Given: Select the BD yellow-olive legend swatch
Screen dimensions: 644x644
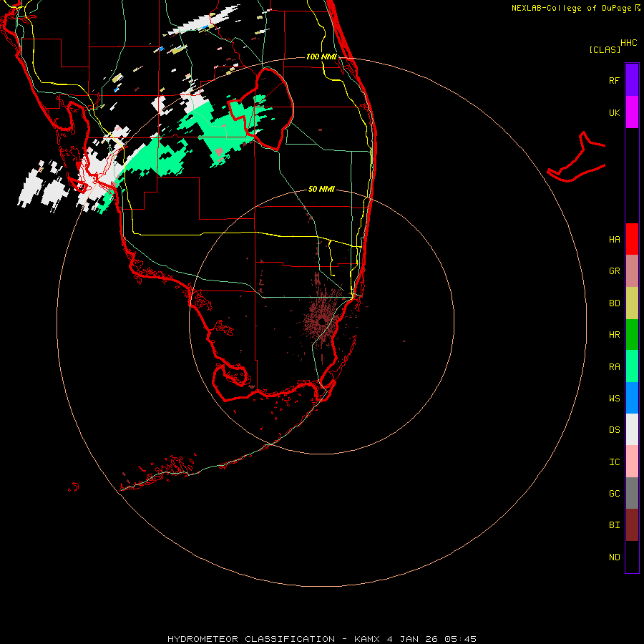Looking at the screenshot, I should 632,303.
